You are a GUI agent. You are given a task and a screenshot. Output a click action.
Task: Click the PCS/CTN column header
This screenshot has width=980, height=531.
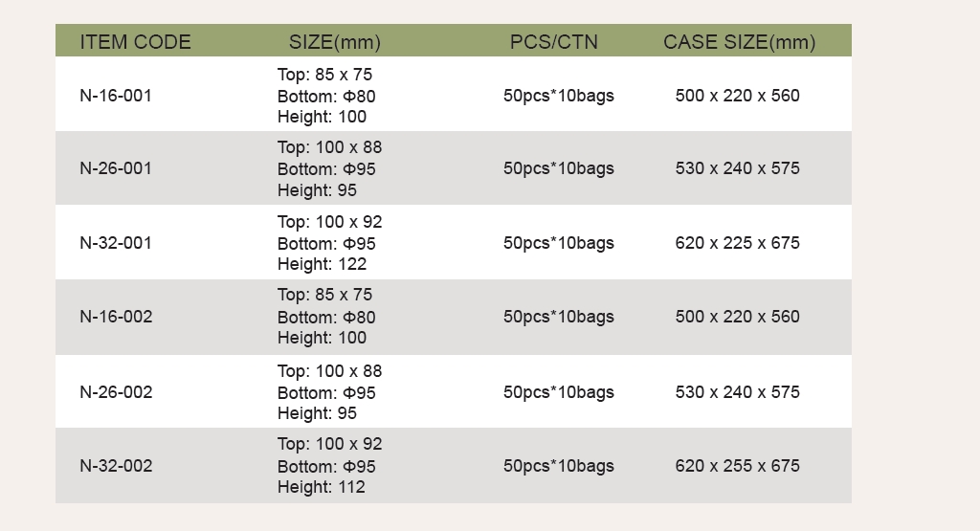point(553,42)
